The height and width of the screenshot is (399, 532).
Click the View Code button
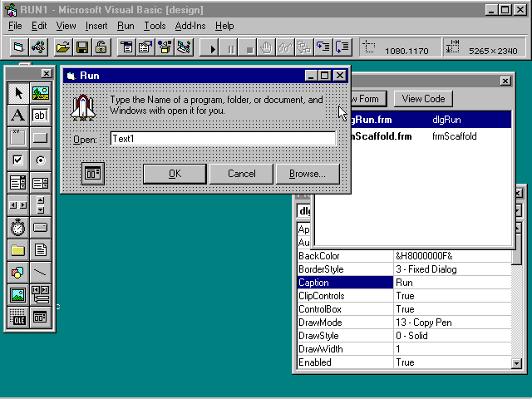423,99
